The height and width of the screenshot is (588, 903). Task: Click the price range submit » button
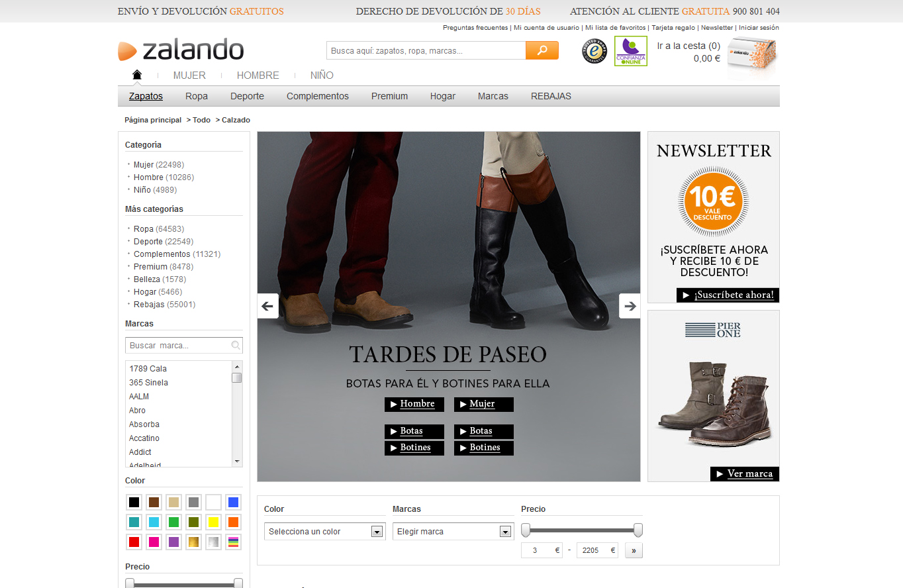point(634,550)
